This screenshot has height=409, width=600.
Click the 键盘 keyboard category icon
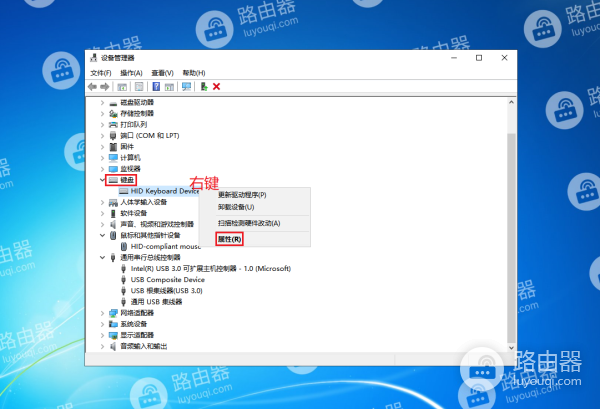(x=113, y=180)
